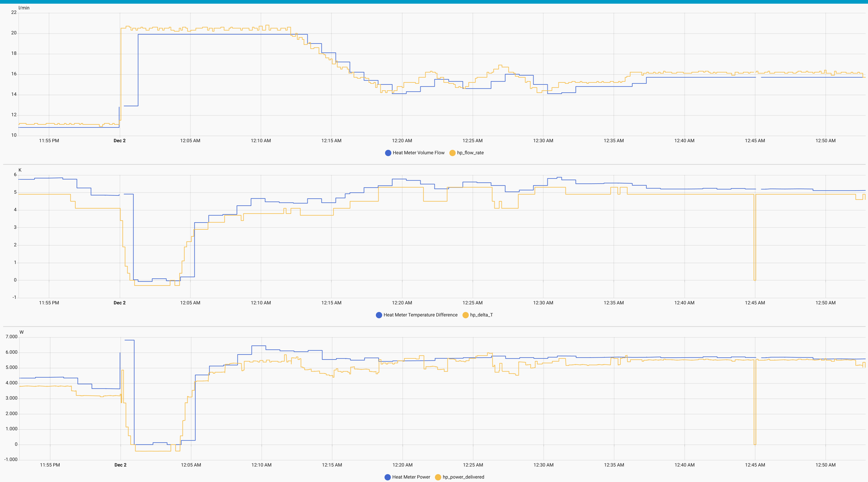
Task: Click the blue header bar at top
Action: coord(434,2)
